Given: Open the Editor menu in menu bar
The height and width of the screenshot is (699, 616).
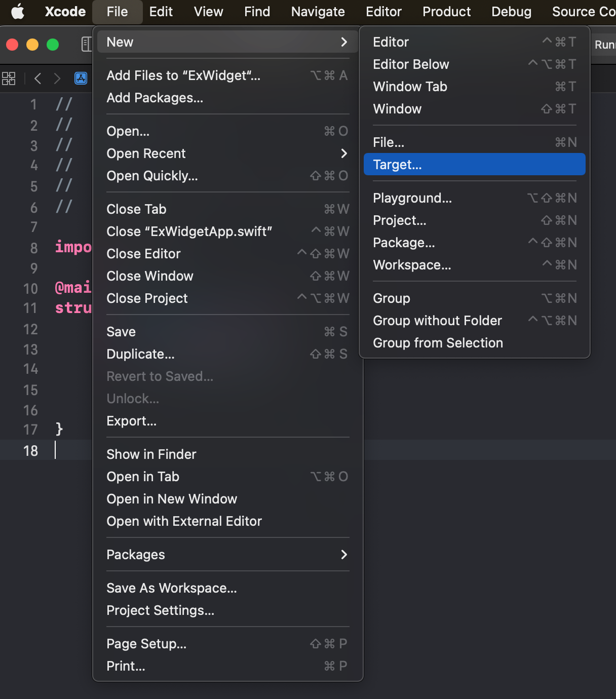Looking at the screenshot, I should [x=383, y=11].
